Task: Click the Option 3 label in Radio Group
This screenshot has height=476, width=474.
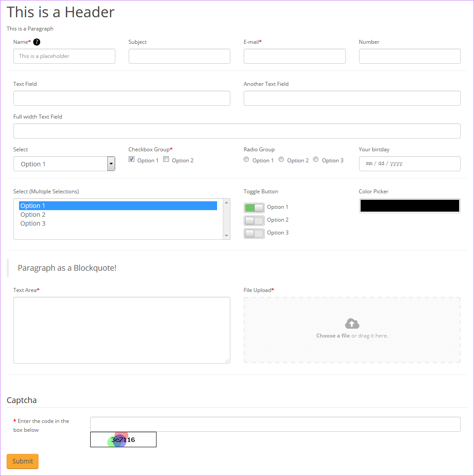Action: pos(333,161)
